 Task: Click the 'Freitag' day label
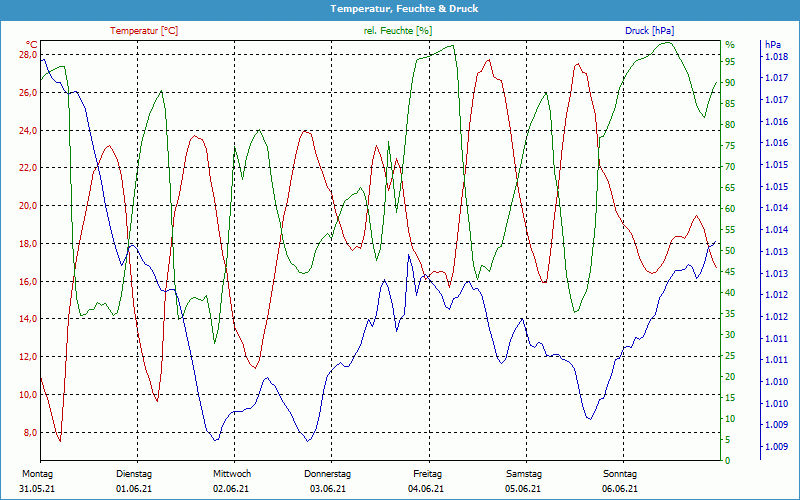pos(428,473)
